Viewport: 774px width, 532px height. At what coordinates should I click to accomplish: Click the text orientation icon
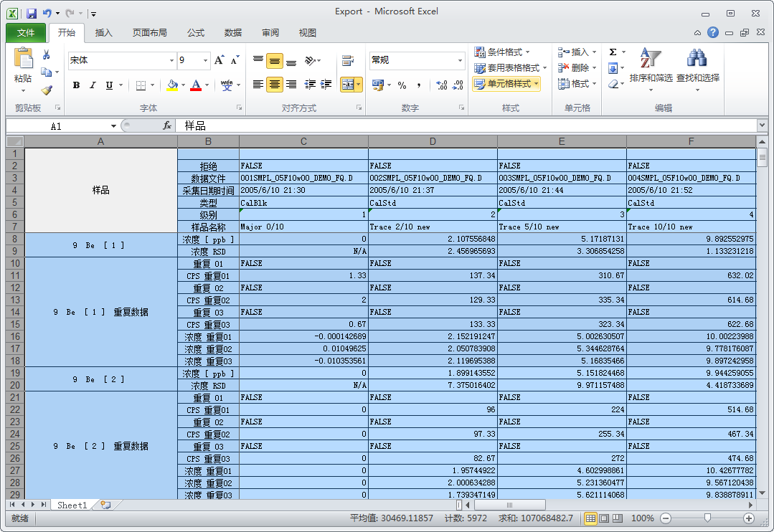pos(310,61)
